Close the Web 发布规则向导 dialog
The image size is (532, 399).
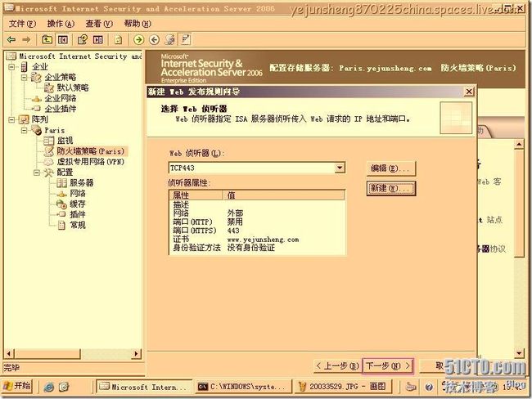pos(469,92)
